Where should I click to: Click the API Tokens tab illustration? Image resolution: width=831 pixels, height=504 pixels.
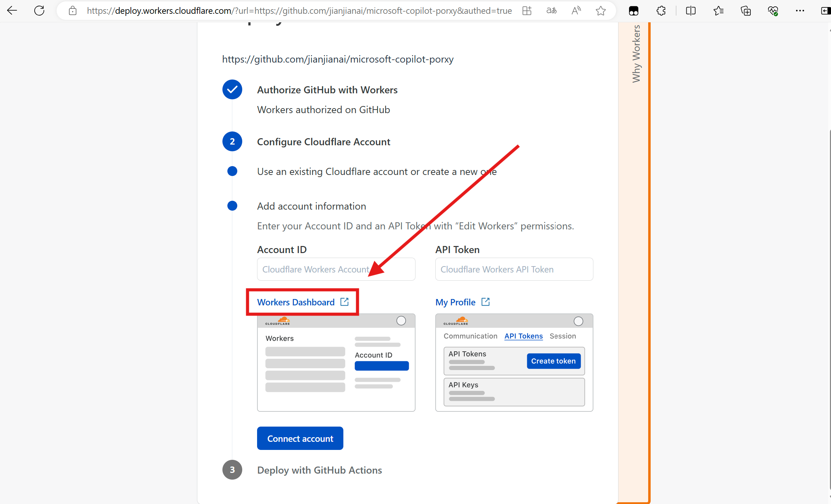coord(523,336)
